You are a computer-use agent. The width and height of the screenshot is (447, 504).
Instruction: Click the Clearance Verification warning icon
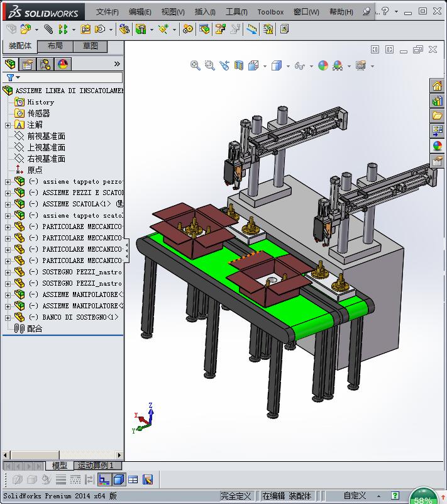click(268, 29)
